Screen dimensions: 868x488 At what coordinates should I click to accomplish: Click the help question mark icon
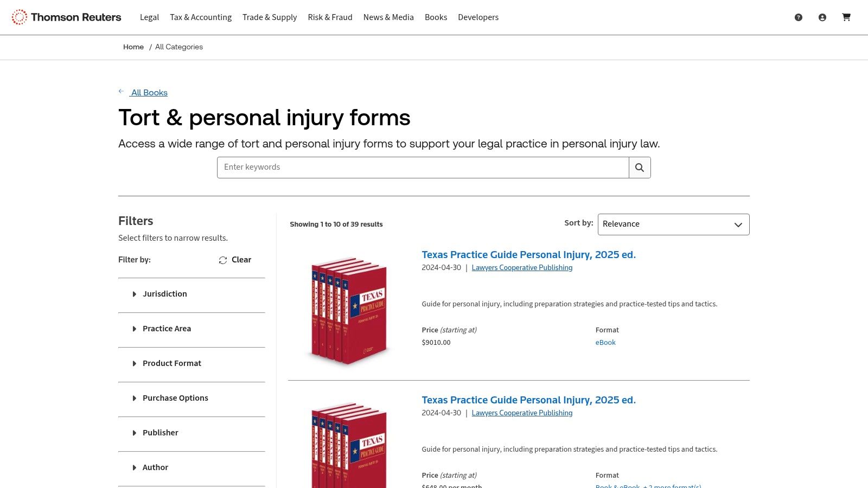pos(799,17)
